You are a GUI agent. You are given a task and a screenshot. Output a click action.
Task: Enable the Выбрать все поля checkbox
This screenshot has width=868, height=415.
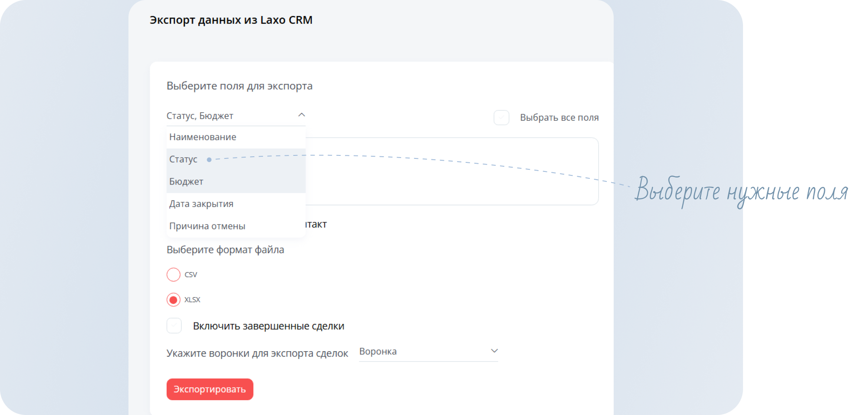tap(501, 118)
